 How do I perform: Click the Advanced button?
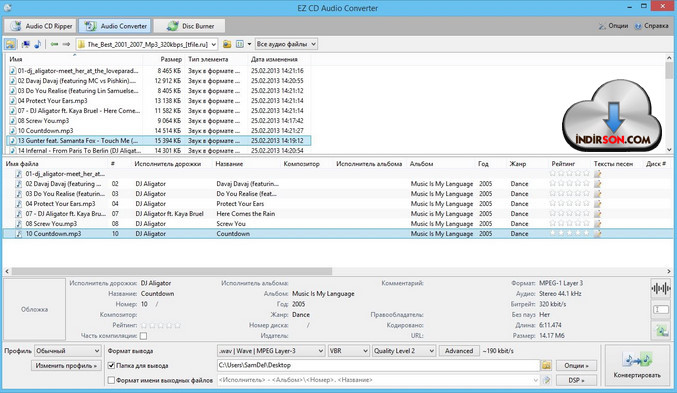[x=459, y=351]
